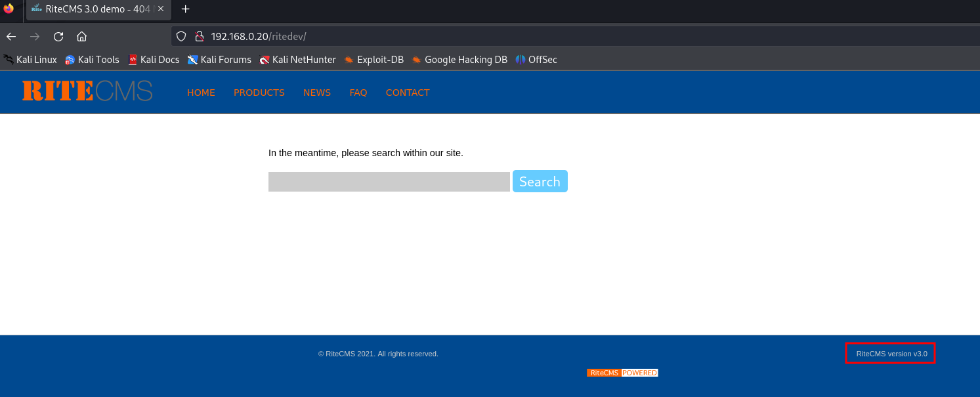Open the Kali NetHunter bookmark
Image resolution: width=980 pixels, height=397 pixels.
click(x=297, y=60)
